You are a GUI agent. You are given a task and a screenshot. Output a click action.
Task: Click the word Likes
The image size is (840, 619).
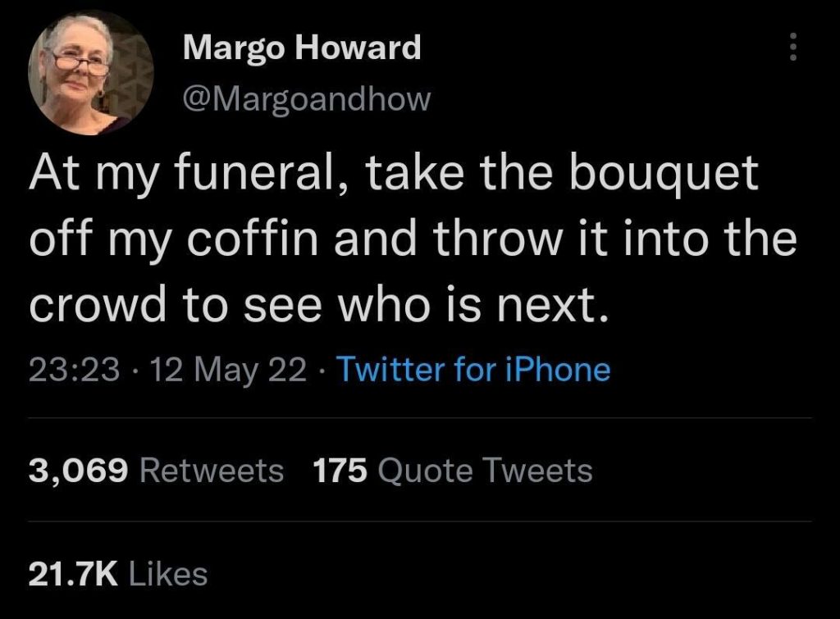coord(167,574)
